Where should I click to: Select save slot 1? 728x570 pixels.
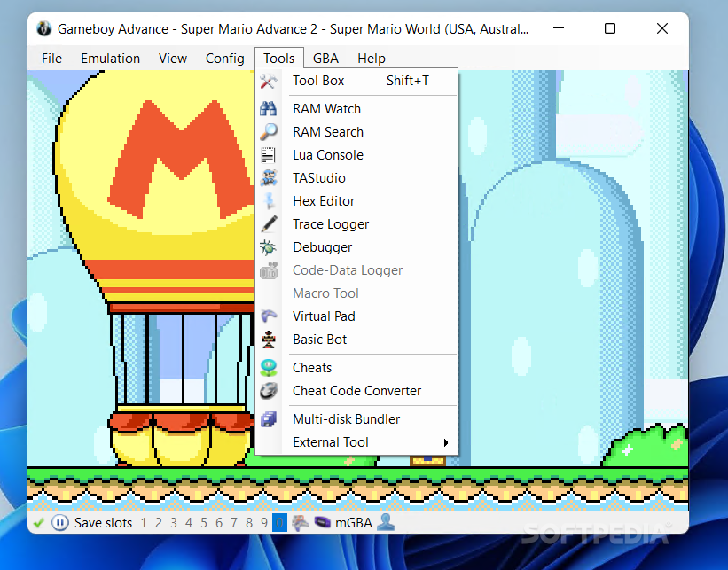[x=144, y=523]
